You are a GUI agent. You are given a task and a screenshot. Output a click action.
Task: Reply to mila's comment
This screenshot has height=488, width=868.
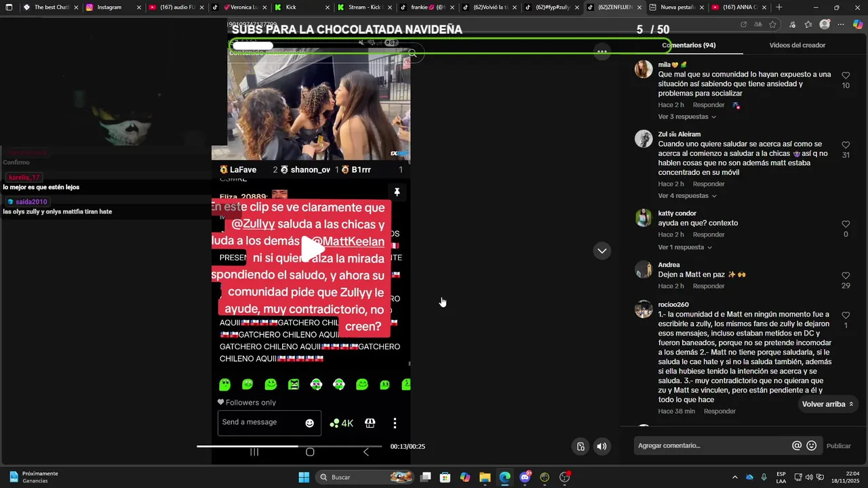(709, 105)
